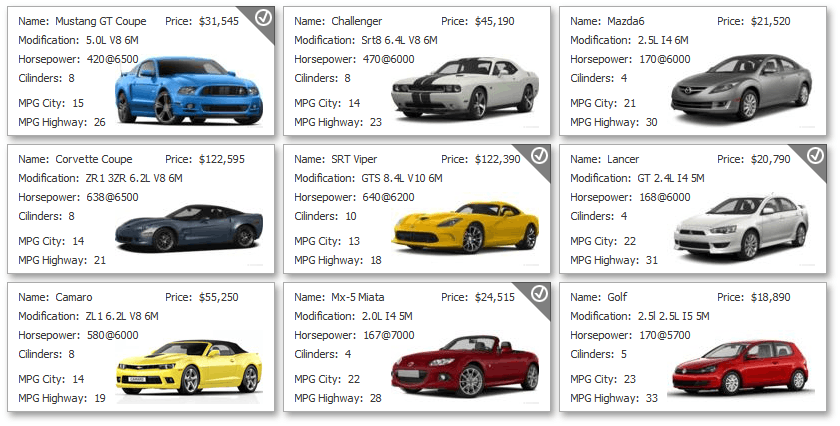Select the name 'Camaro'
The image size is (840, 426).
(74, 297)
